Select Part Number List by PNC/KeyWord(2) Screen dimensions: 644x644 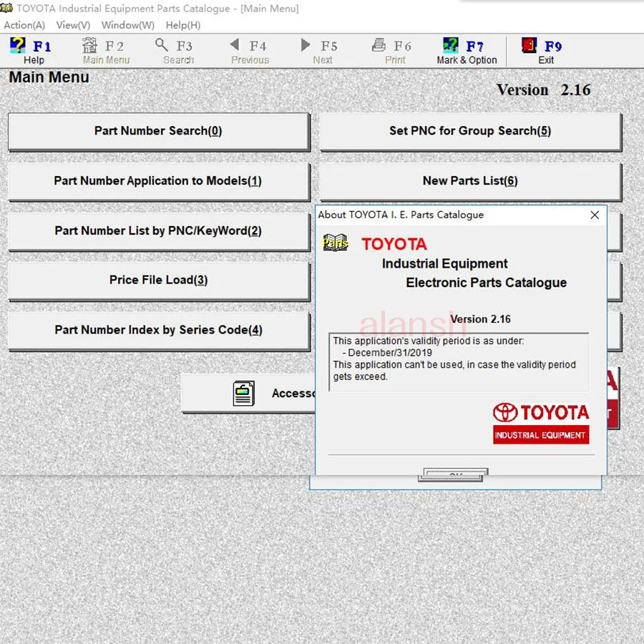coord(159,231)
